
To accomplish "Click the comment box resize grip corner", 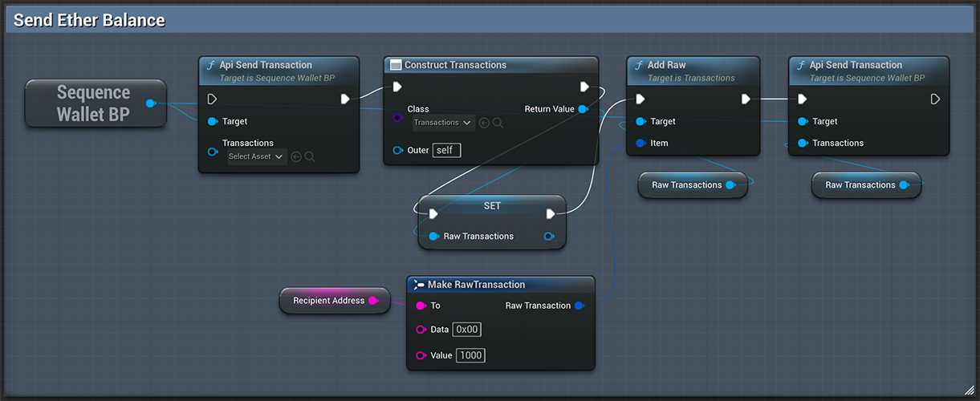I will click(969, 389).
